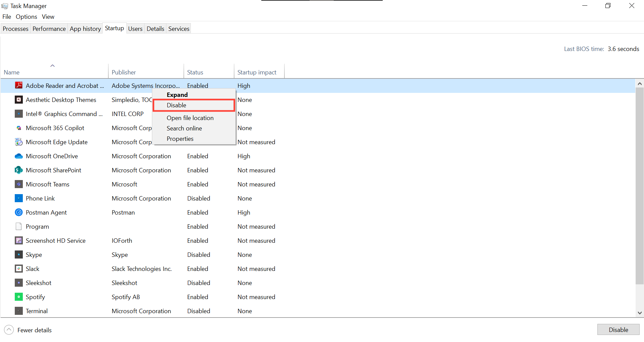Screen dimensions: 644x342
Task: Switch to the Services tab
Action: click(179, 29)
